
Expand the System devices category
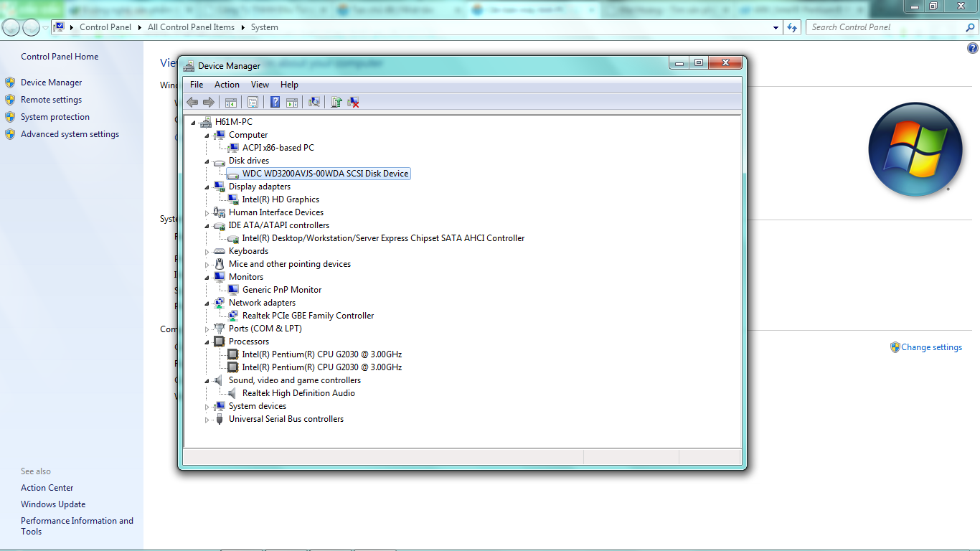click(207, 406)
